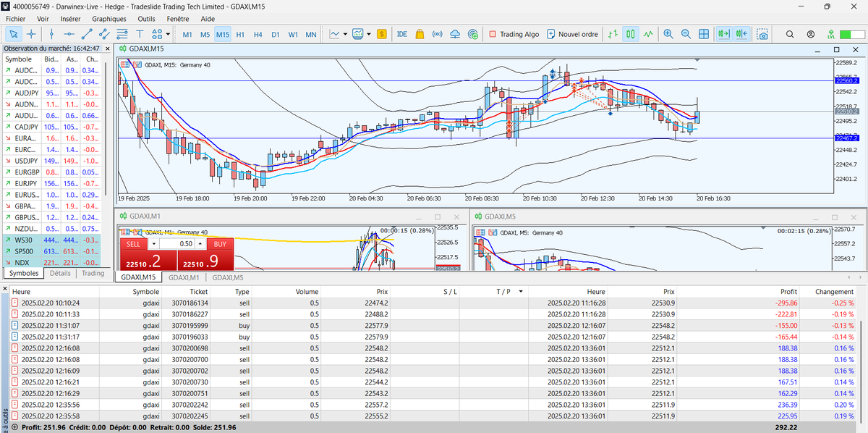Screen dimensions: 868x433
Task: Open the VPS cloud hosting icon
Action: [x=455, y=34]
